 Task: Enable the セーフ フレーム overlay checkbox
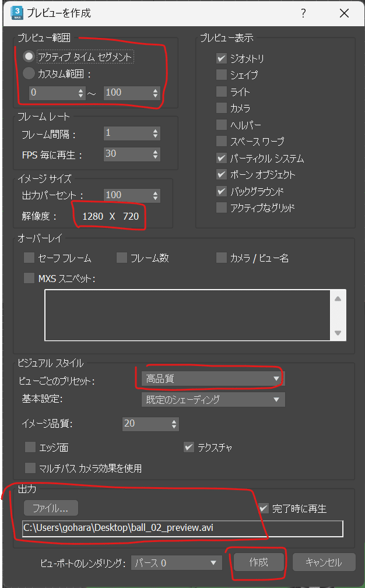[x=29, y=258]
